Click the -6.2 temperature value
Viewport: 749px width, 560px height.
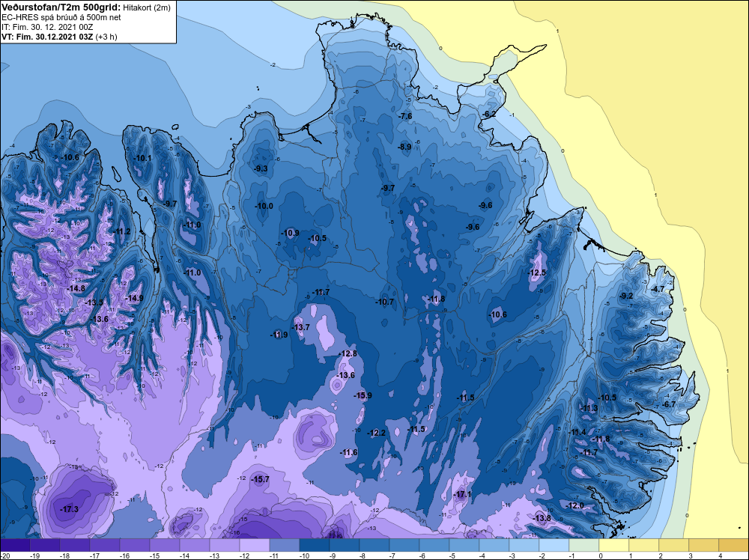click(x=488, y=114)
